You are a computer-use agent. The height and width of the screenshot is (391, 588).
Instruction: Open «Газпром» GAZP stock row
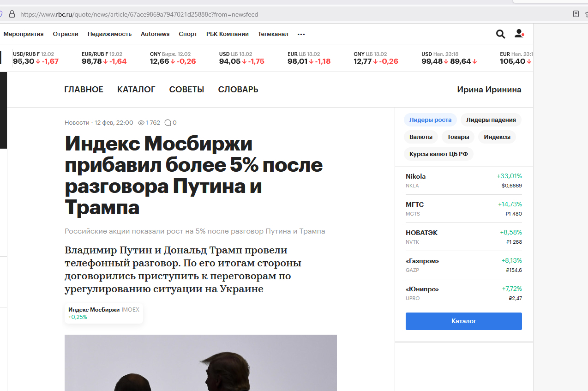coord(464,265)
